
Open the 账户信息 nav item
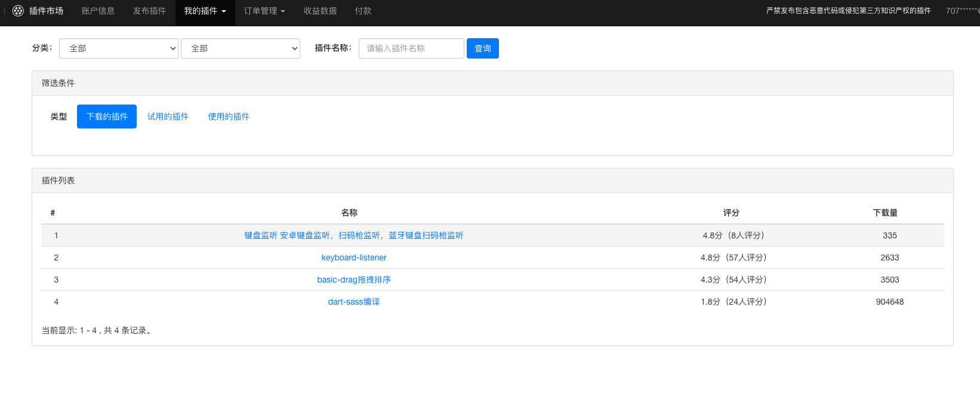[x=98, y=11]
